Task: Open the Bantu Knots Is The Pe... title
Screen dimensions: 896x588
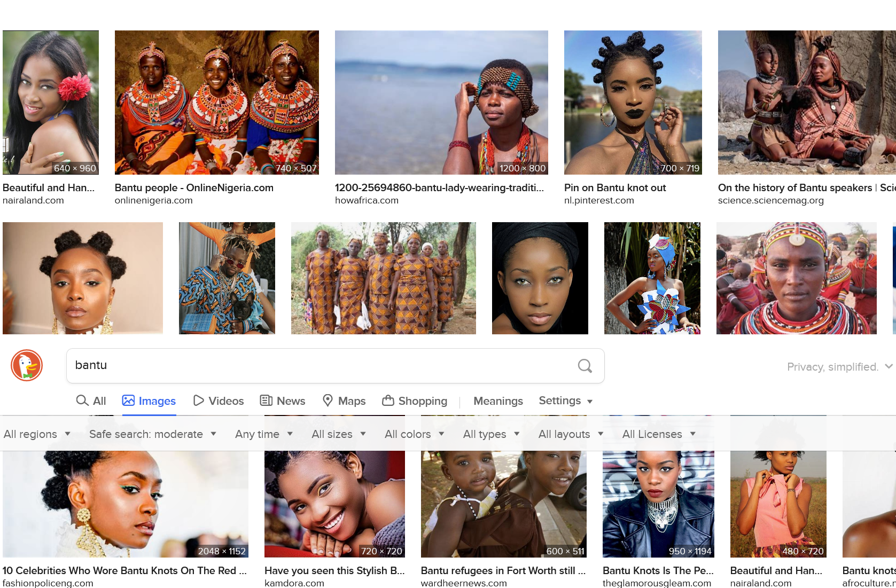Action: (658, 570)
